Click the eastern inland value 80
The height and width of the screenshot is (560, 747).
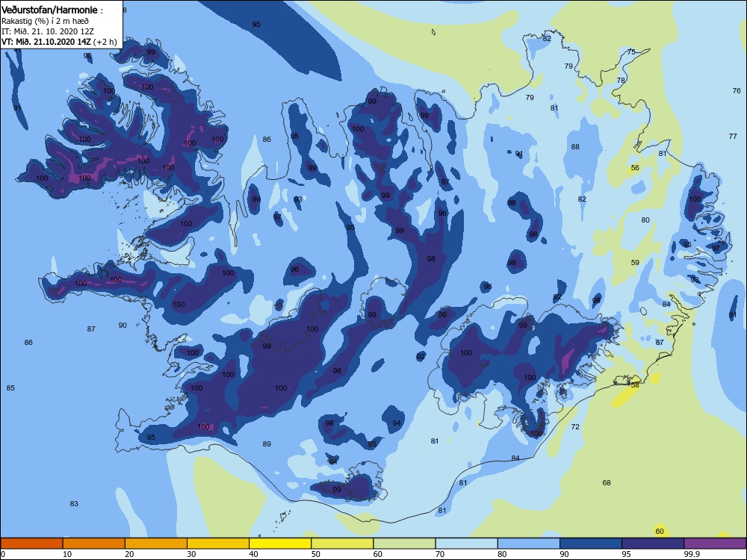[645, 220]
